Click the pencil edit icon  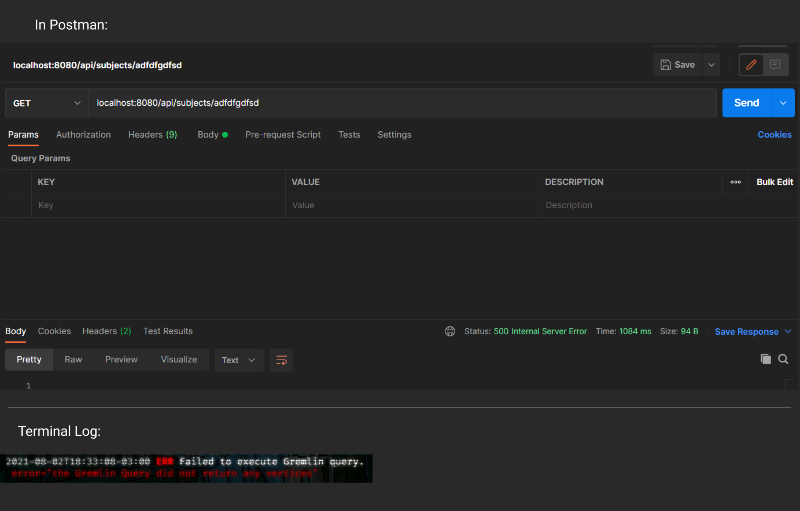pos(751,65)
